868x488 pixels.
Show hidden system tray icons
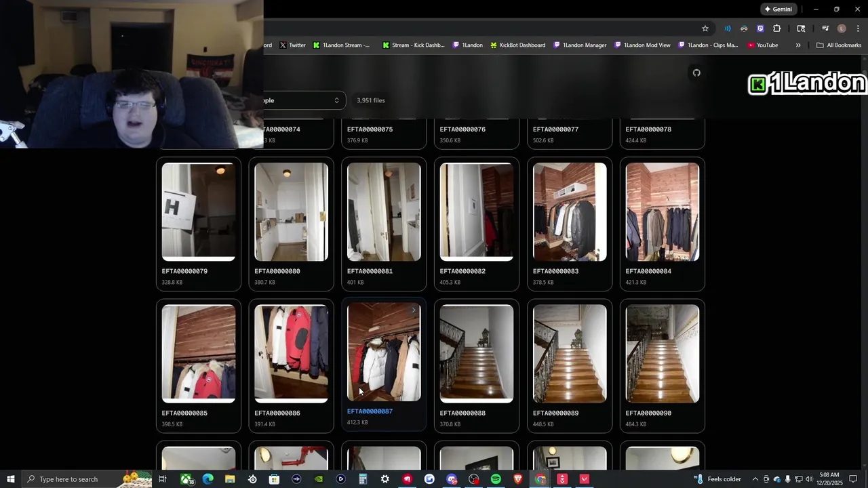(x=755, y=479)
